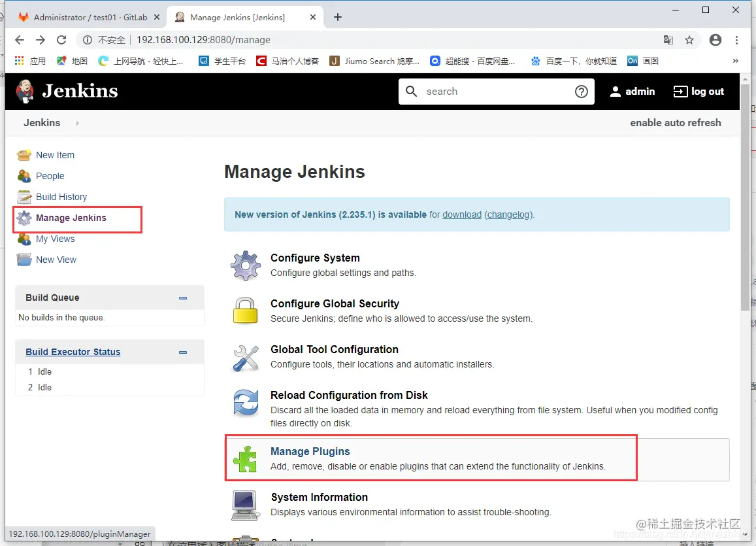Screen dimensions: 756x546
Task: Open Configure Global Security title link
Action: (x=335, y=304)
